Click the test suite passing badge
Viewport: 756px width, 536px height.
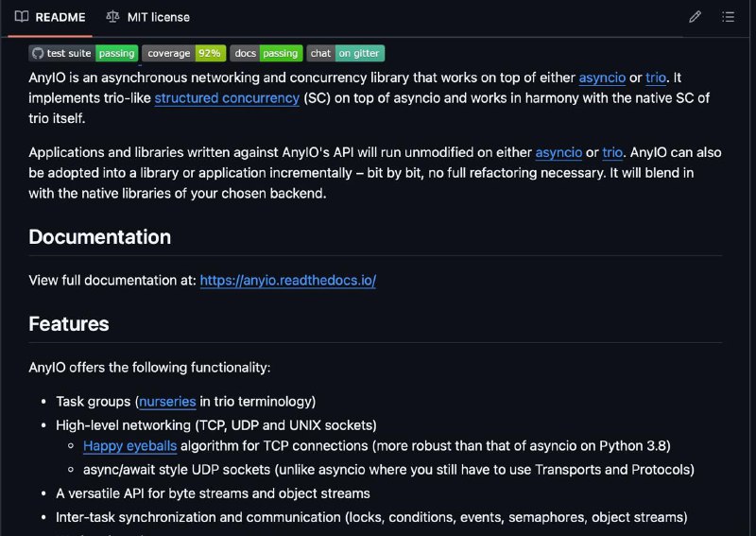coord(83,53)
